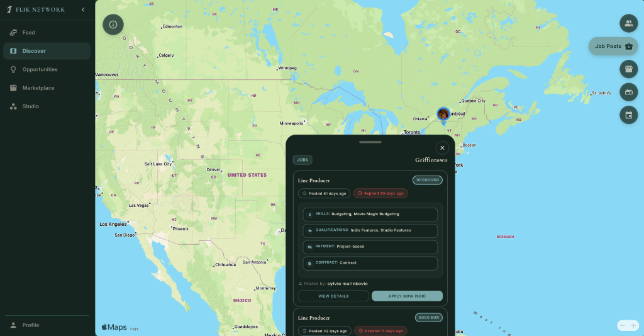Click the Winnipeg label on the map
The image size is (644, 336).
click(287, 68)
